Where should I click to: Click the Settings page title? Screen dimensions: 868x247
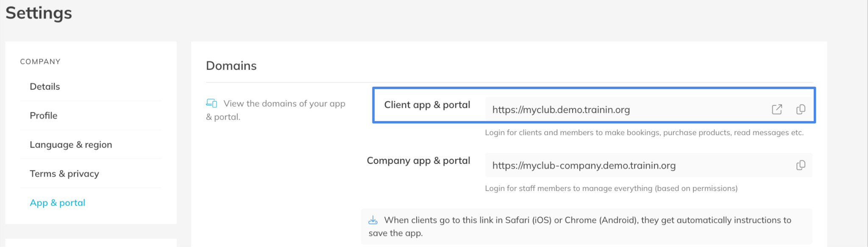point(39,13)
